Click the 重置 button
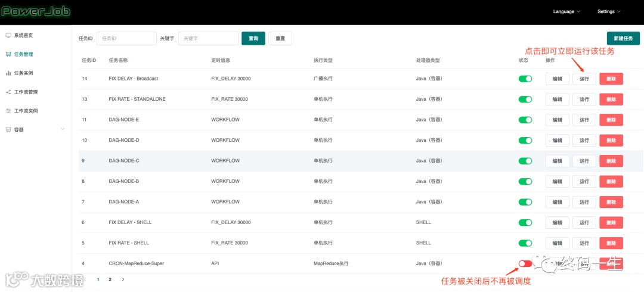644x292 pixels. pos(280,38)
